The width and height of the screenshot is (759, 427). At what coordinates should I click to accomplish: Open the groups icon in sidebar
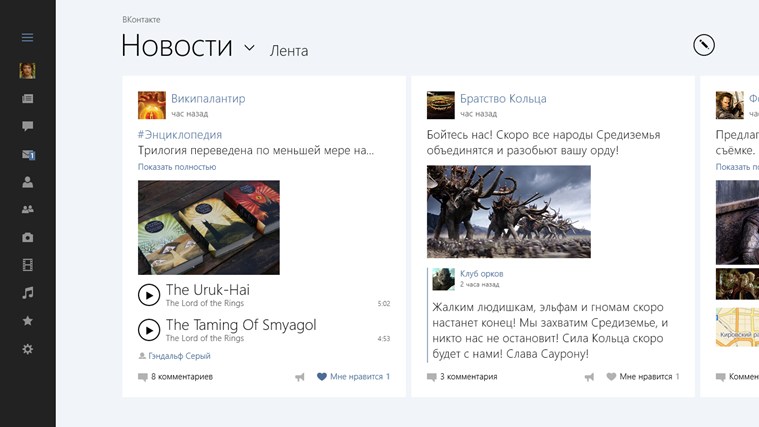(28, 209)
